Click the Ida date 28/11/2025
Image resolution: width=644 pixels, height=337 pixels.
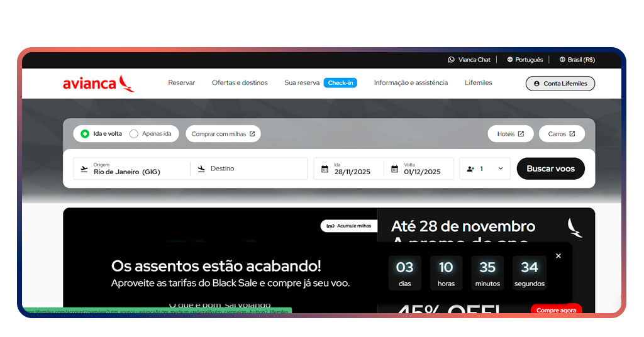click(348, 168)
